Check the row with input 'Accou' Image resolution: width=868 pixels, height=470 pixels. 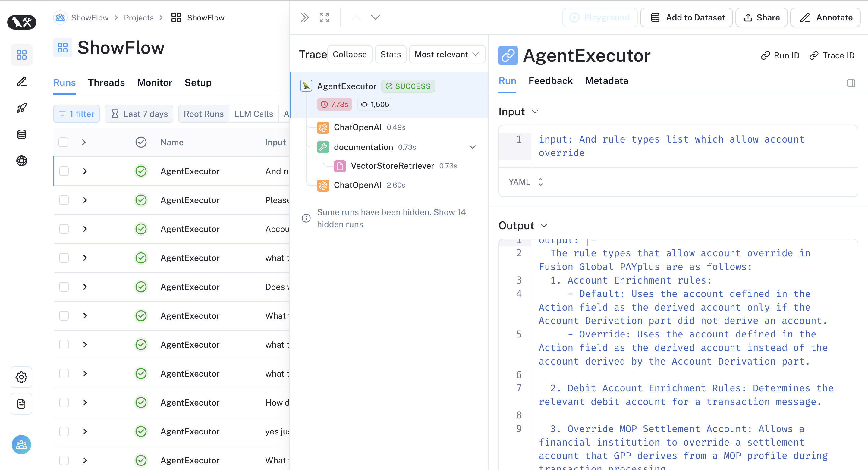pyautogui.click(x=64, y=229)
